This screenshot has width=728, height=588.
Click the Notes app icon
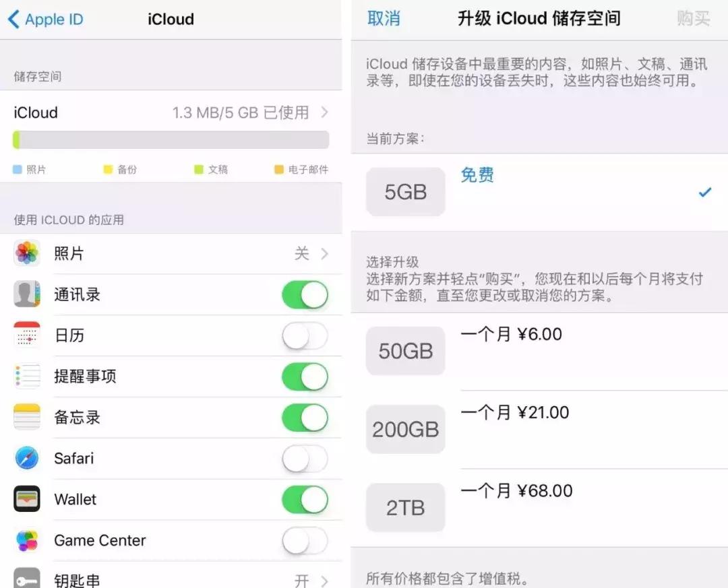pyautogui.click(x=26, y=418)
